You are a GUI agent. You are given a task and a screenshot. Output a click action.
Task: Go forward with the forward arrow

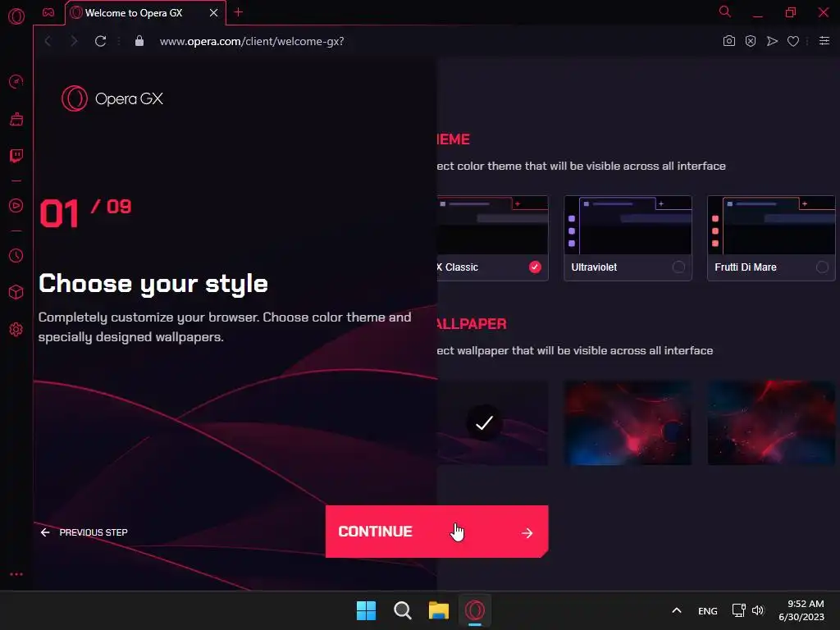pos(74,41)
